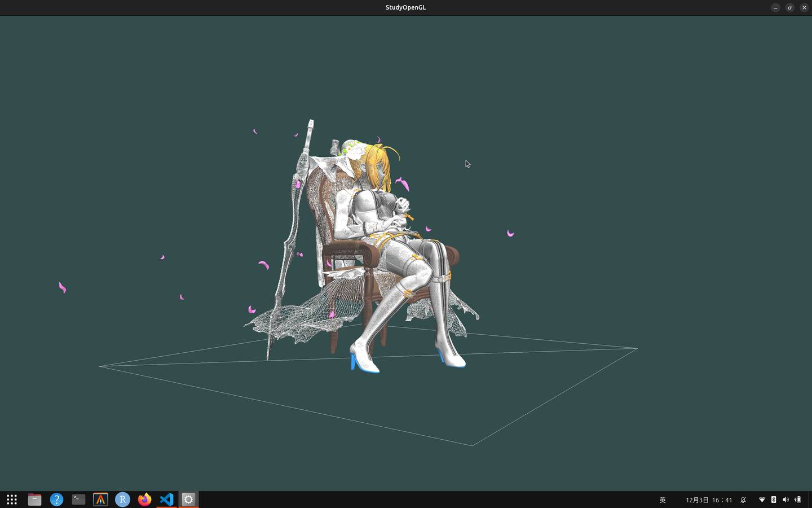Switch to Visual Studio Code
This screenshot has height=508, width=812.
pos(166,500)
